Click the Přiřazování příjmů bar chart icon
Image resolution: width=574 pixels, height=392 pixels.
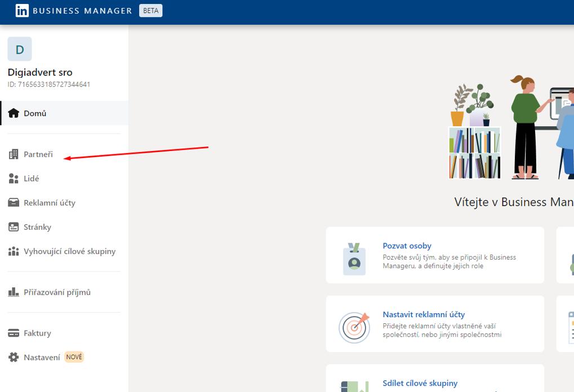tap(12, 292)
